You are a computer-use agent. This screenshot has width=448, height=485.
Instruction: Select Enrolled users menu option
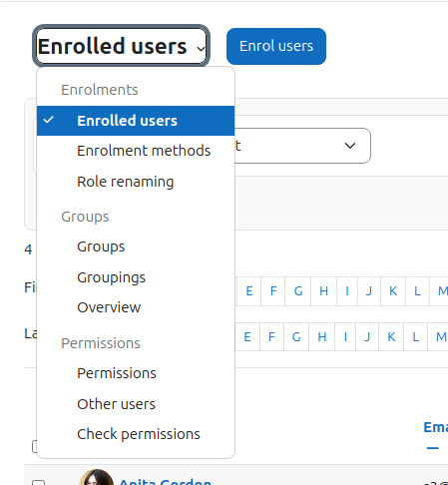click(136, 121)
